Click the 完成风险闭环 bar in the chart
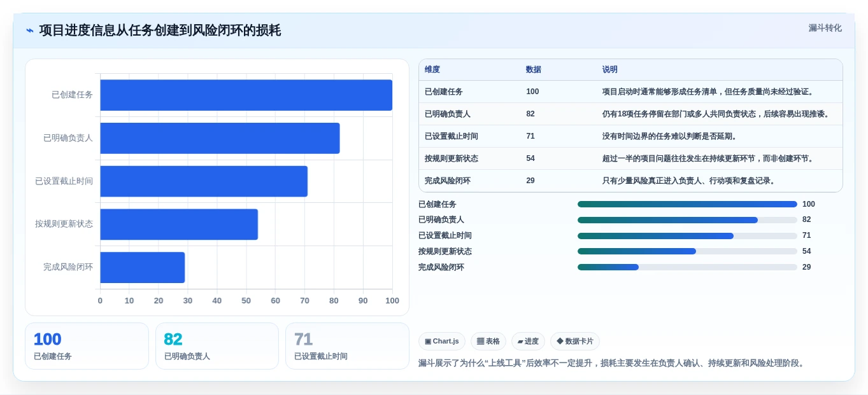This screenshot has width=868, height=395. coord(142,267)
